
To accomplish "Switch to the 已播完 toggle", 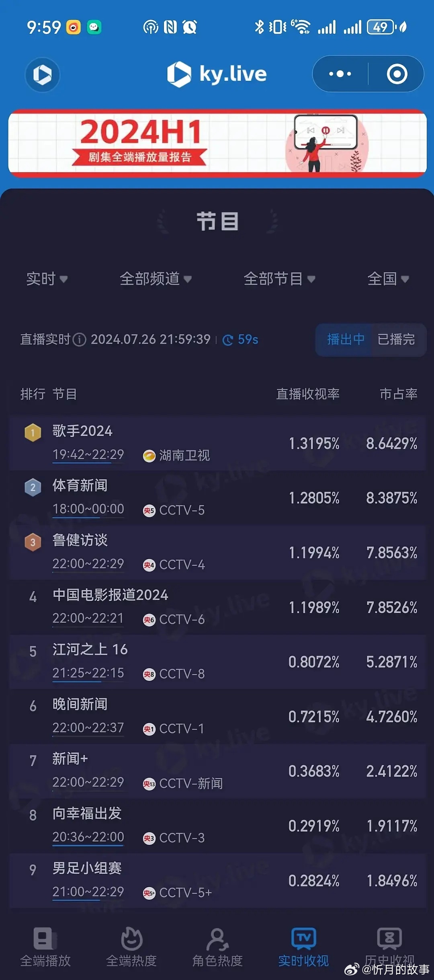I will 396,339.
